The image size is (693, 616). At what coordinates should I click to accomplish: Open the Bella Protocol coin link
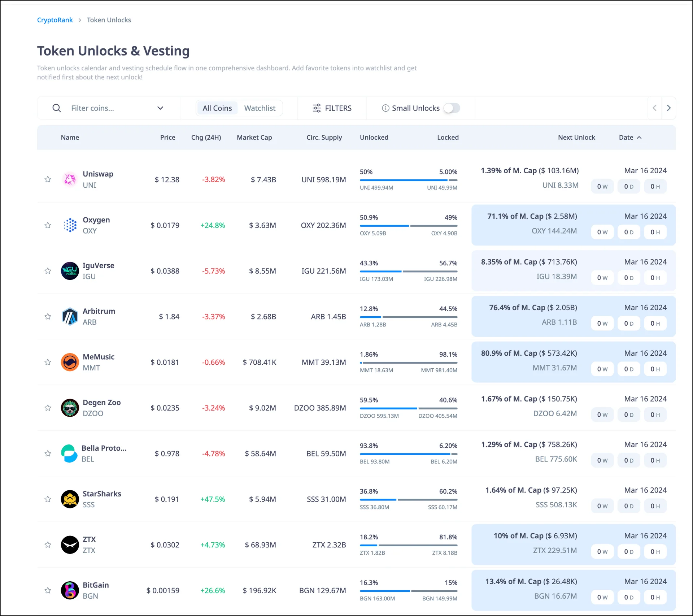pyautogui.click(x=104, y=448)
